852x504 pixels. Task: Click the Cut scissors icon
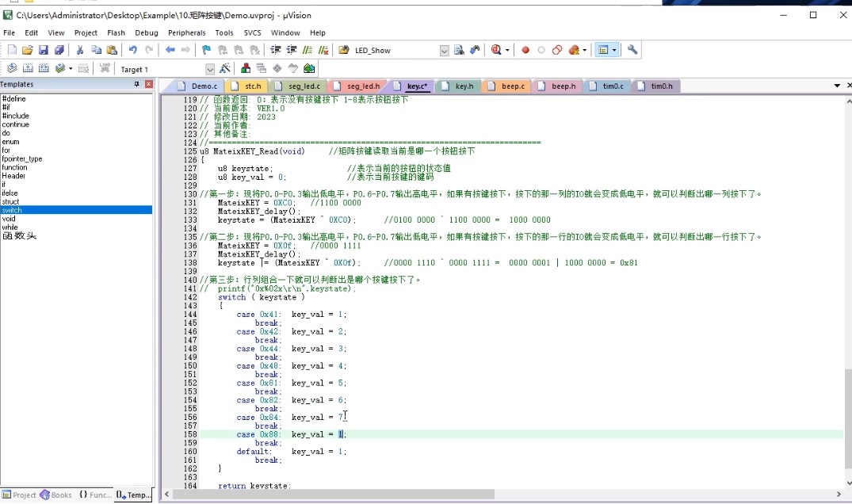(x=80, y=50)
